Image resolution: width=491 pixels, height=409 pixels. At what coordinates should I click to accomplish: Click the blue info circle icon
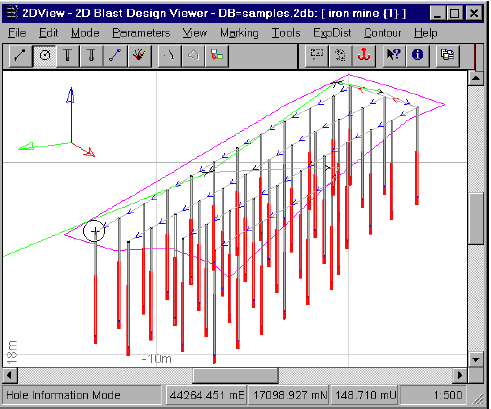pyautogui.click(x=417, y=55)
